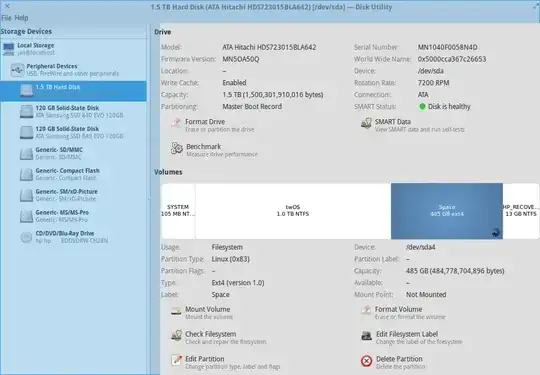Screen dimensions: 540x375
Task: Click the Format Volume icon
Action: pos(366,310)
